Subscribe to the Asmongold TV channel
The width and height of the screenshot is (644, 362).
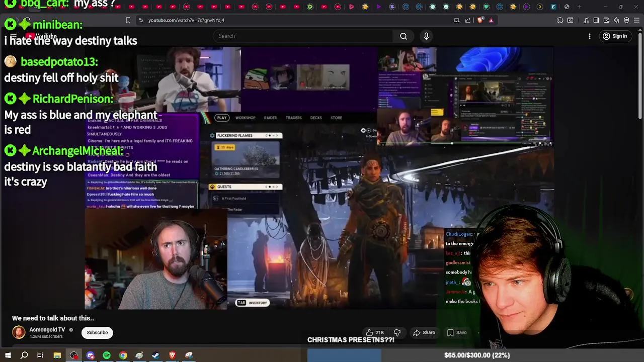tap(97, 332)
